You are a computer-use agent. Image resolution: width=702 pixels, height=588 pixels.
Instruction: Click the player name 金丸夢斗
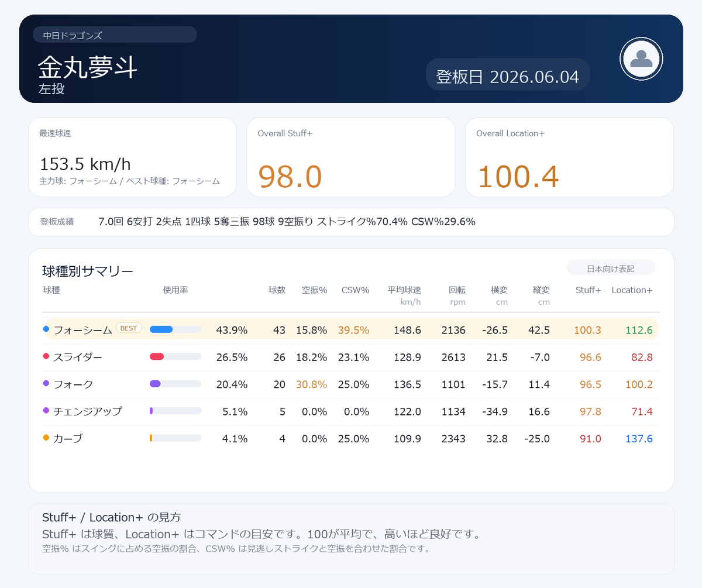[x=88, y=68]
